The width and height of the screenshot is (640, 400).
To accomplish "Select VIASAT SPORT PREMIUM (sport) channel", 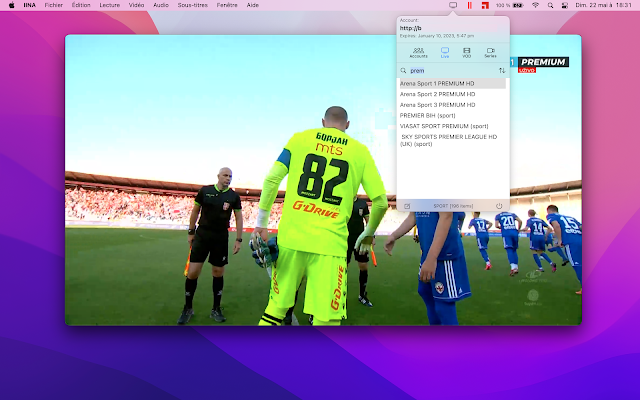I will tap(452, 126).
